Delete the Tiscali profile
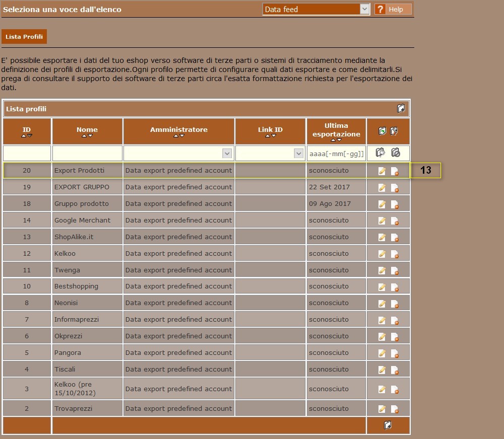This screenshot has height=439, width=504. tap(395, 370)
